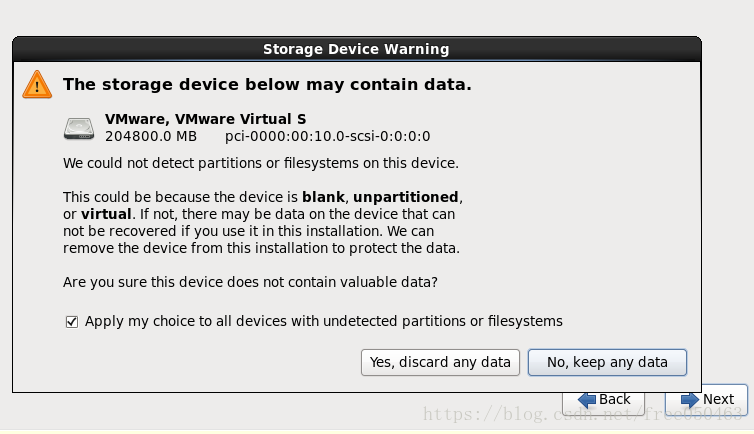Screen dimensions: 754x434
Task: Click the 204800.0 MB size text
Action: pyautogui.click(x=151, y=136)
